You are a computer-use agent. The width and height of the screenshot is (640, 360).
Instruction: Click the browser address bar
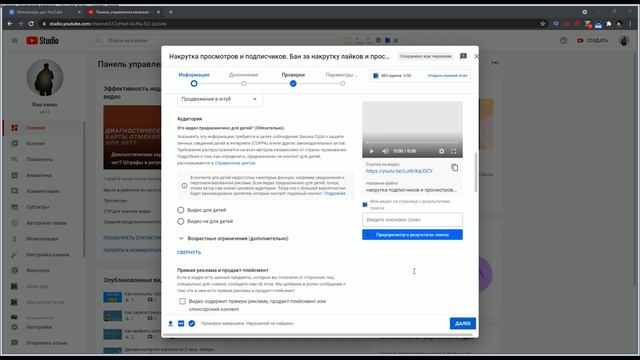pos(286,24)
